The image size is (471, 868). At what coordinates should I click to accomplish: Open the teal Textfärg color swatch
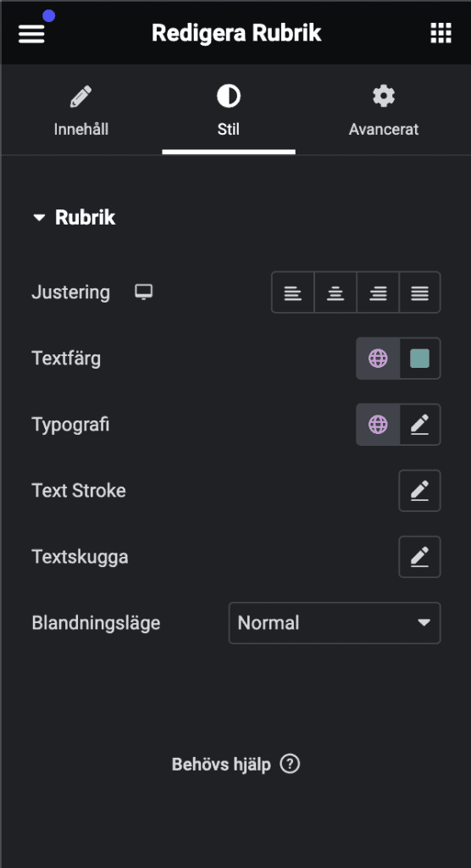click(420, 359)
